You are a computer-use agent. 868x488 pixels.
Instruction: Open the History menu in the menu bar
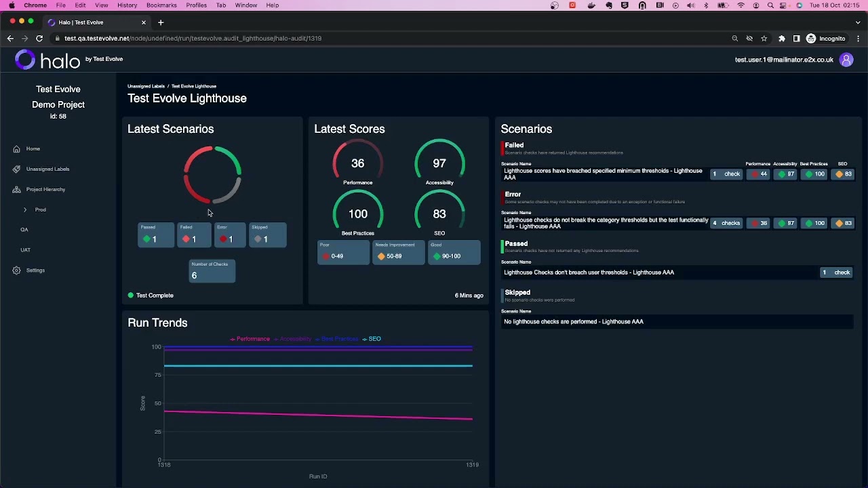[x=127, y=5]
